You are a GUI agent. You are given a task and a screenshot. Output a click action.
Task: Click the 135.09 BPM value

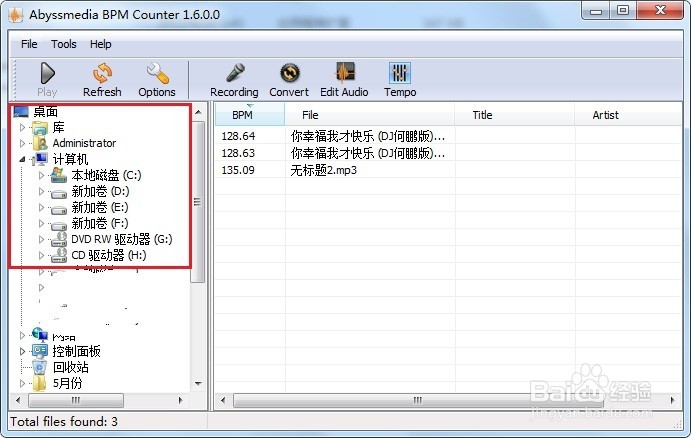pyautogui.click(x=238, y=170)
